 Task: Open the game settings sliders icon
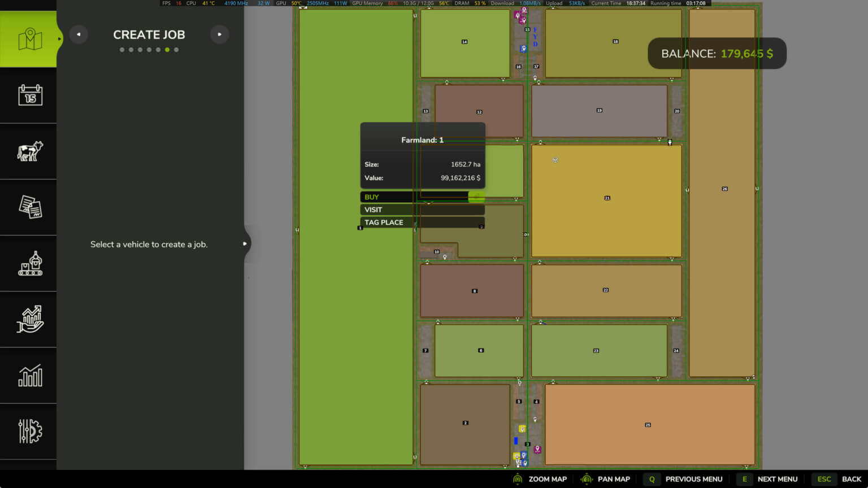coord(29,431)
